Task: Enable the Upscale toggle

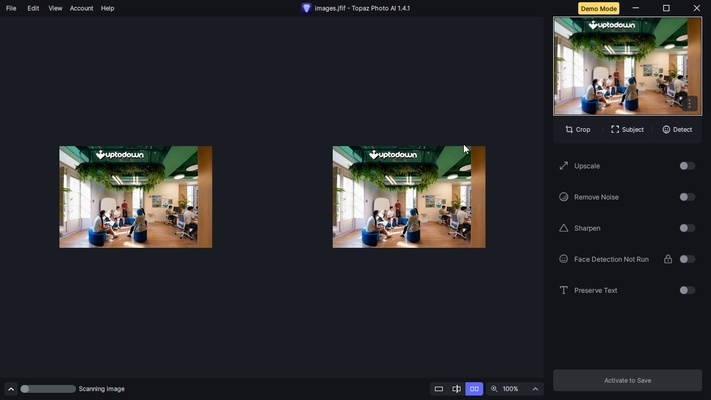Action: click(x=687, y=166)
